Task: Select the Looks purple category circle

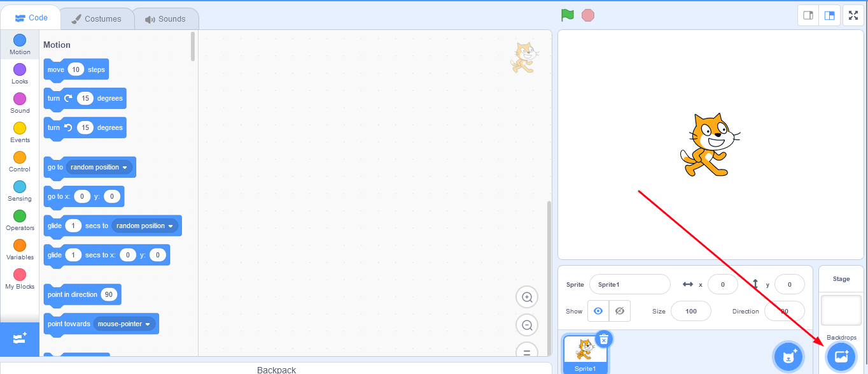Action: [20, 69]
